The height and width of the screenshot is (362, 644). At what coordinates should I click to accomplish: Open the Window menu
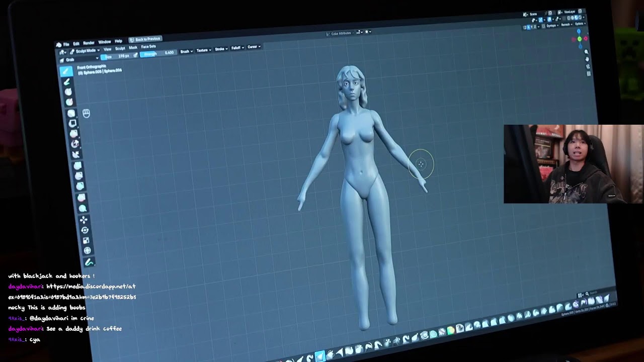[105, 42]
